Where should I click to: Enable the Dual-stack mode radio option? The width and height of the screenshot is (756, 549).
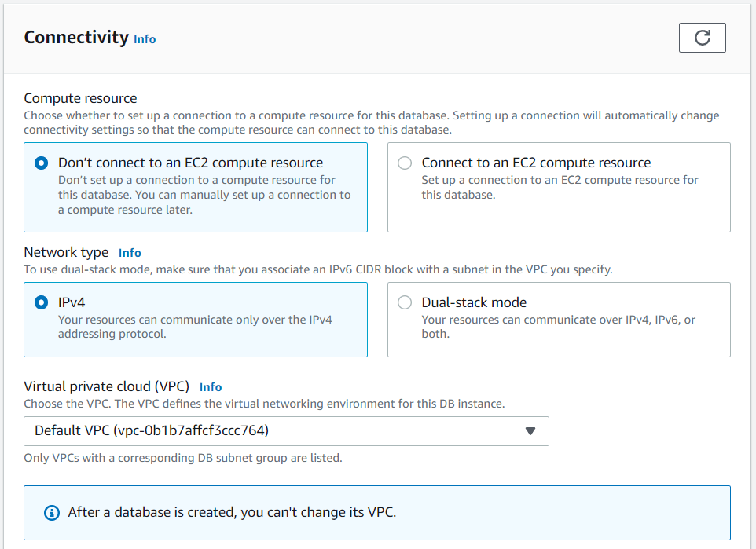click(405, 302)
